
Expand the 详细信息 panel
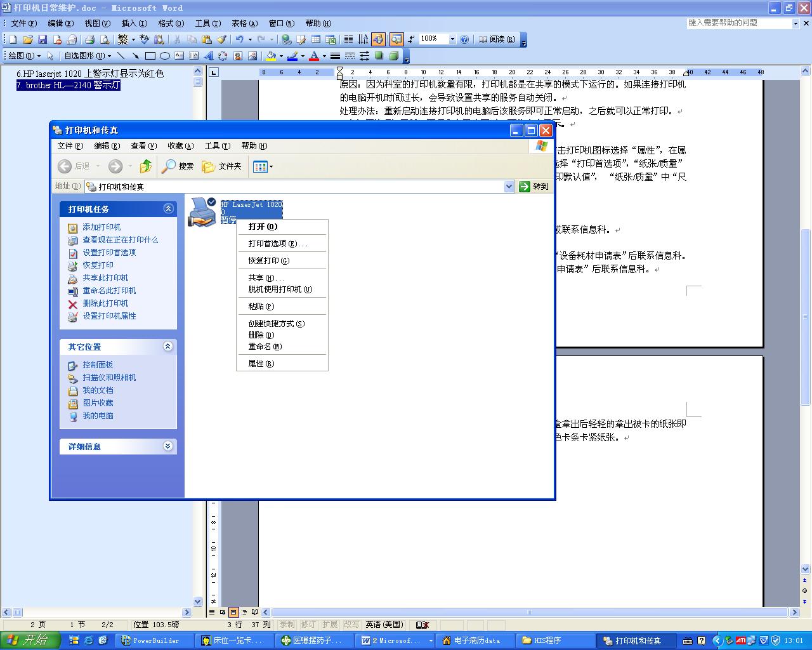[168, 446]
